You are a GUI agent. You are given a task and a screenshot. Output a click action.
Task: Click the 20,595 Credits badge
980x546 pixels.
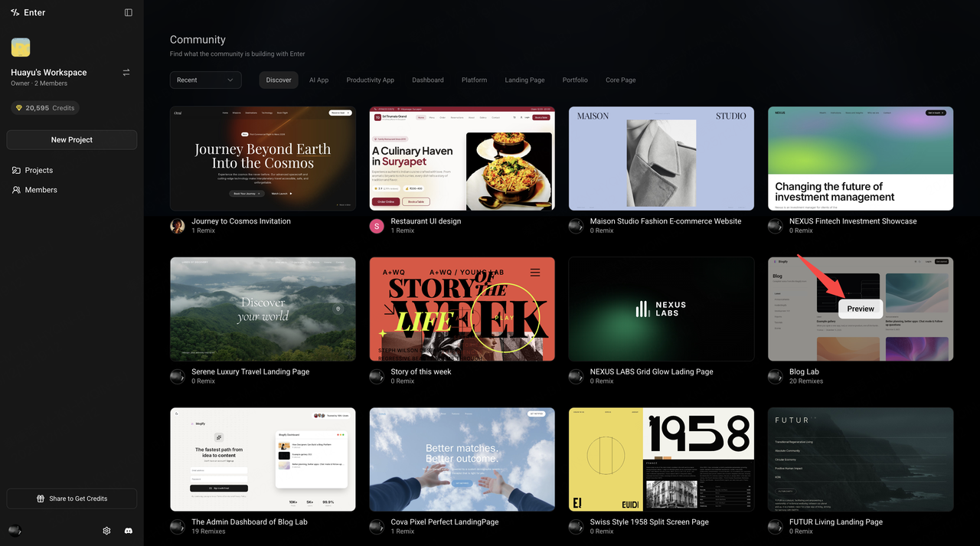pyautogui.click(x=45, y=108)
